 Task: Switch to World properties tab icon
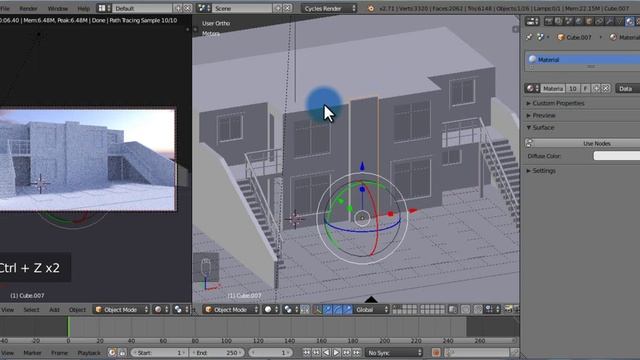tap(579, 21)
